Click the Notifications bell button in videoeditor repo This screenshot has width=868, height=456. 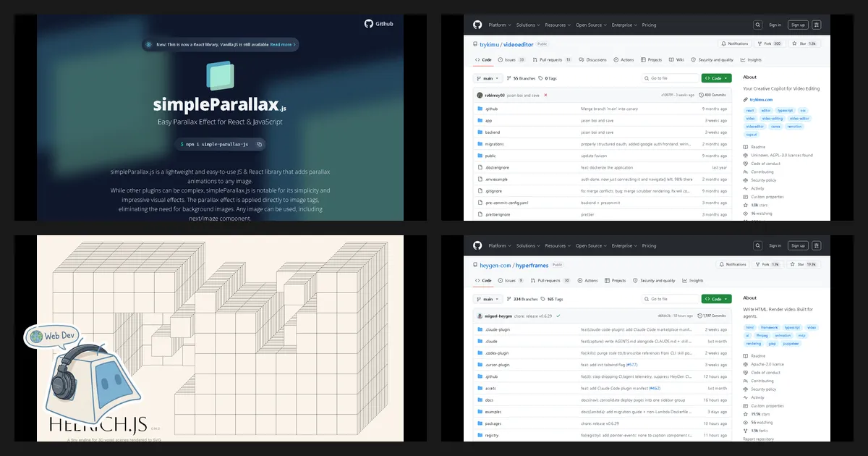[735, 43]
